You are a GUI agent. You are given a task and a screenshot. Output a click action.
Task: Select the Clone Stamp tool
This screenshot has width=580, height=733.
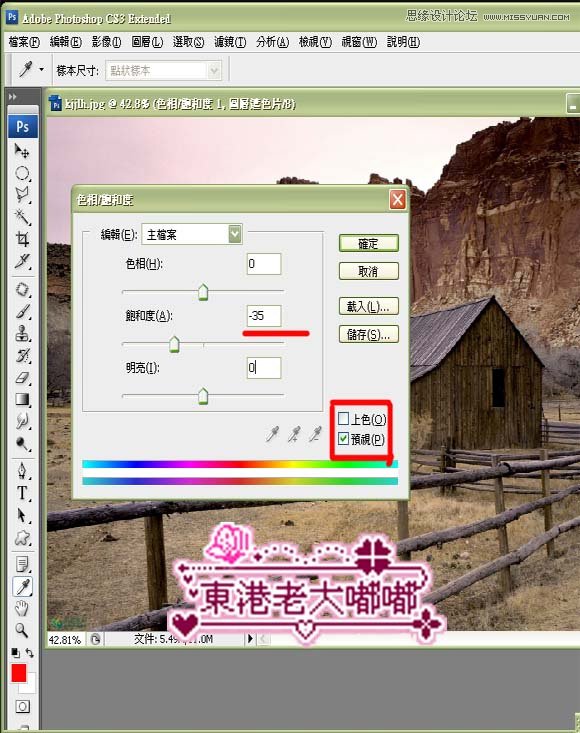point(21,333)
